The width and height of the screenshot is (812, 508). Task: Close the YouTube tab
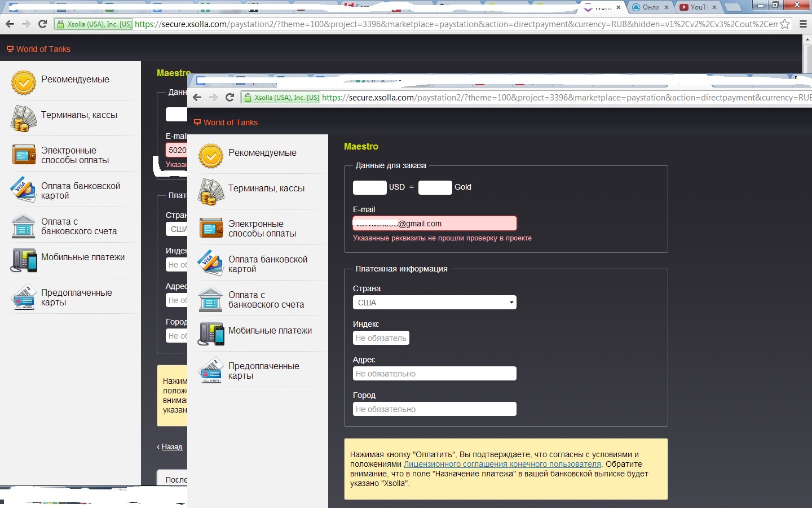point(714,7)
